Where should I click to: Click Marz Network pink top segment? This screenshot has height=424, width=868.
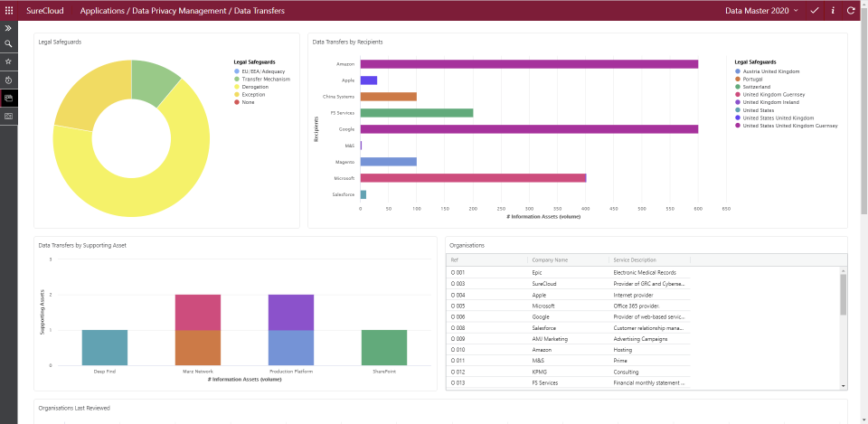[198, 312]
